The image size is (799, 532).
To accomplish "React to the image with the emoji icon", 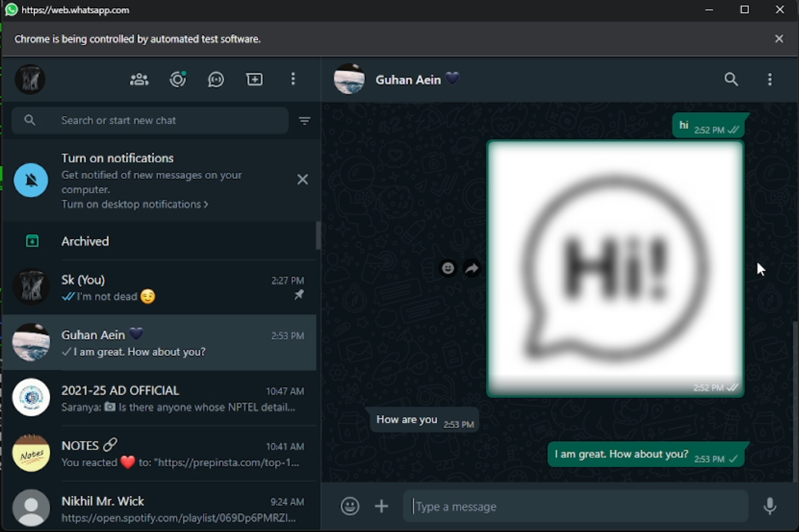I will coord(448,268).
